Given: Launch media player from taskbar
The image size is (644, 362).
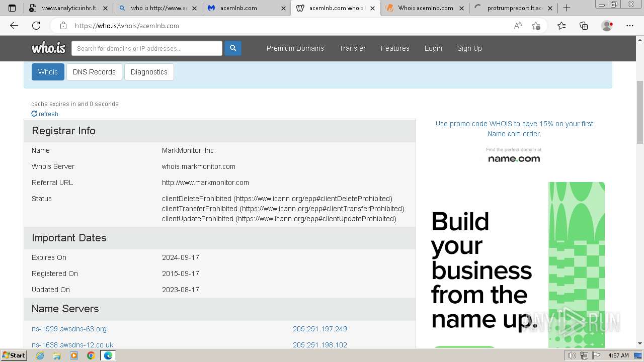Looking at the screenshot, I should (74, 355).
